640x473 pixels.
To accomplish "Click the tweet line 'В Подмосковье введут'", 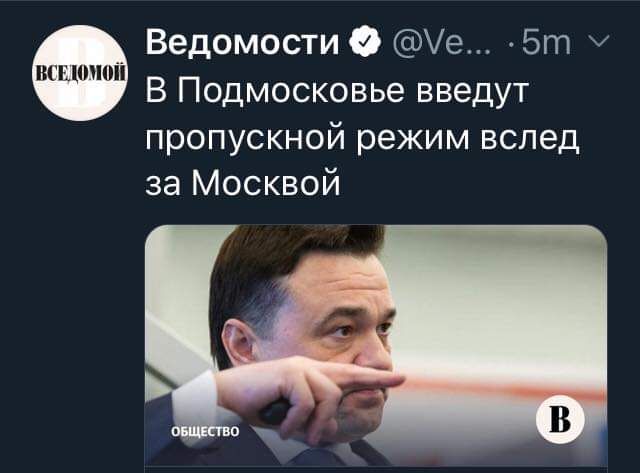I will pos(338,91).
